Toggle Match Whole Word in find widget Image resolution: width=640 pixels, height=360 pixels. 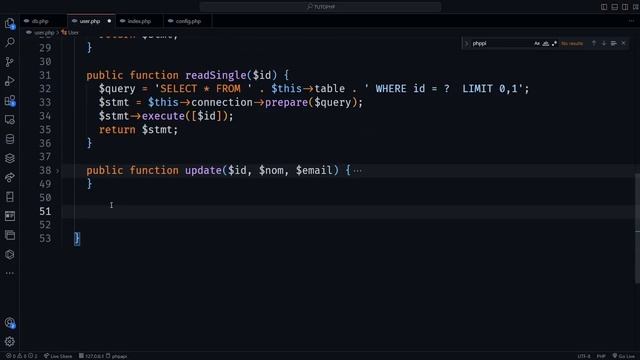pyautogui.click(x=546, y=44)
